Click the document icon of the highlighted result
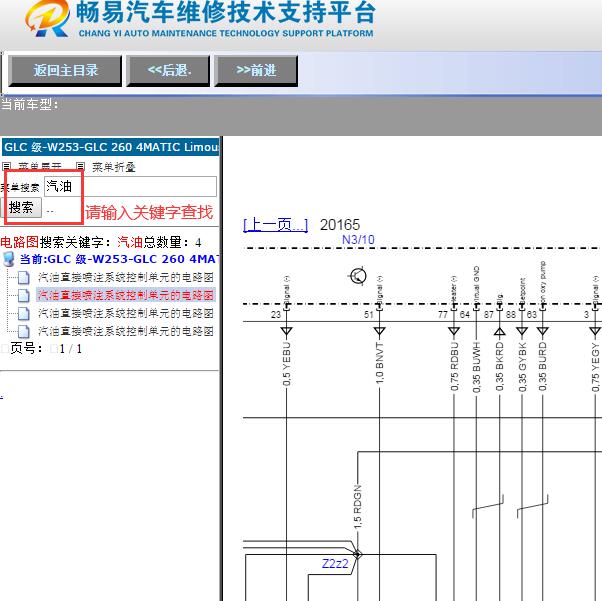This screenshot has height=601, width=602. [x=24, y=295]
